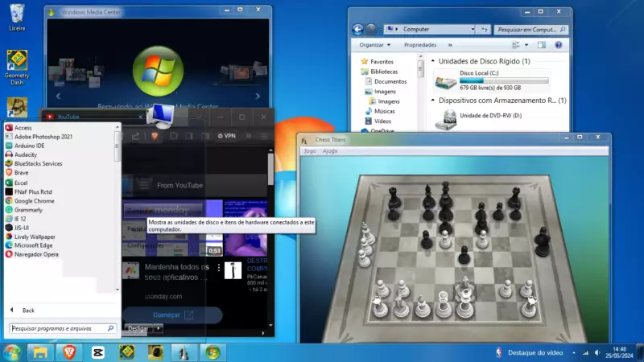This screenshot has width=644, height=362.
Task: Open the Organizar dropdown menu
Action: 374,45
